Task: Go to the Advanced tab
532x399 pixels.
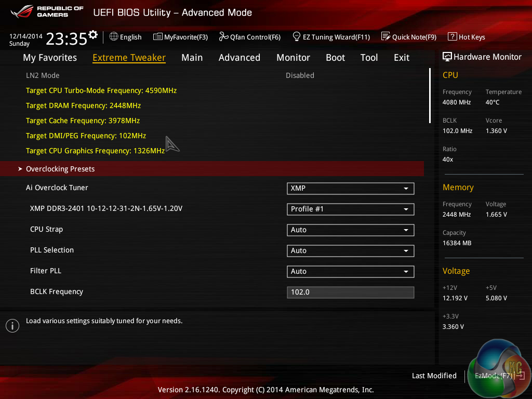Action: [x=239, y=57]
